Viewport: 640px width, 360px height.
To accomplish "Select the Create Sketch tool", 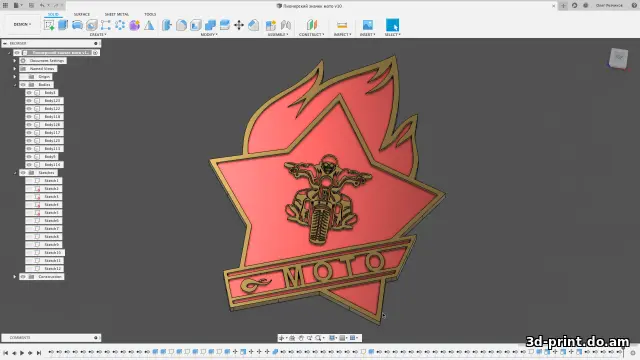I will [49, 25].
